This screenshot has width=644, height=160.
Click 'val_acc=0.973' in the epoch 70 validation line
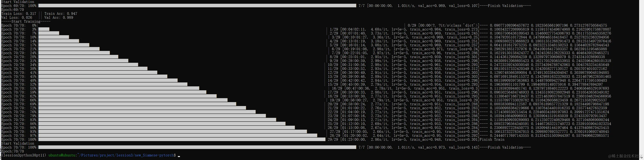click(433, 147)
